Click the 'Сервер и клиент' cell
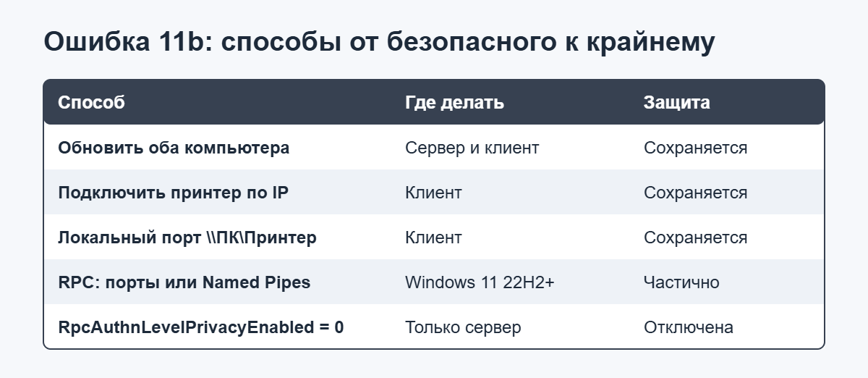 (x=472, y=148)
